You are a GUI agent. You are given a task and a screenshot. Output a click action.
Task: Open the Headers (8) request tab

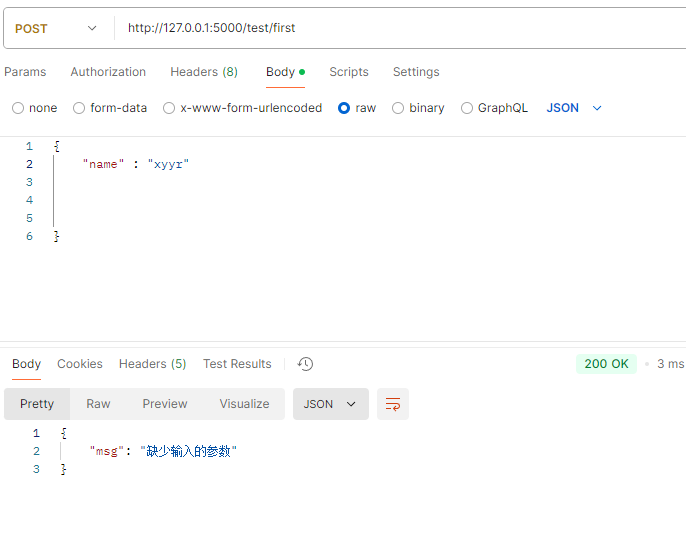[204, 72]
